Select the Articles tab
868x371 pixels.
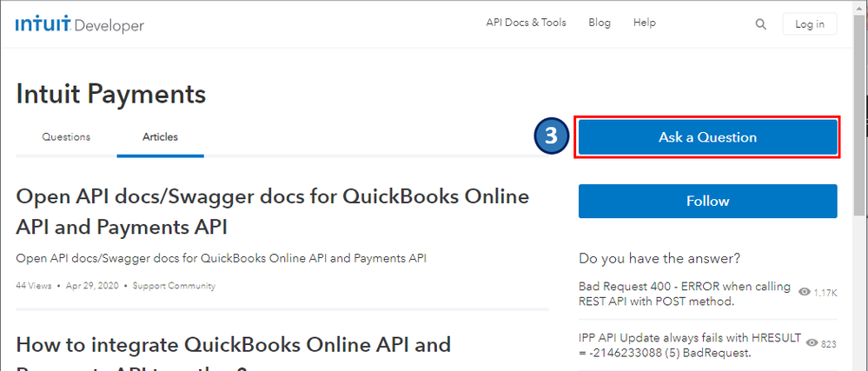pyautogui.click(x=160, y=136)
